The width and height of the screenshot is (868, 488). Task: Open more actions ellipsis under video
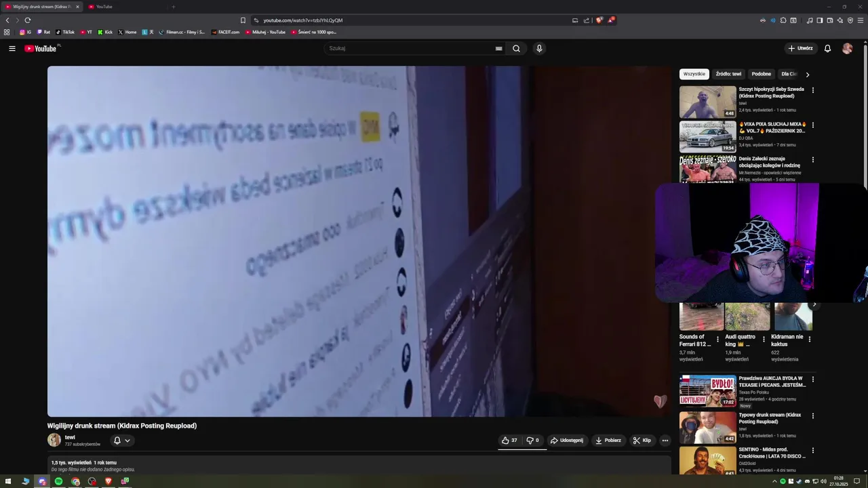pos(665,441)
